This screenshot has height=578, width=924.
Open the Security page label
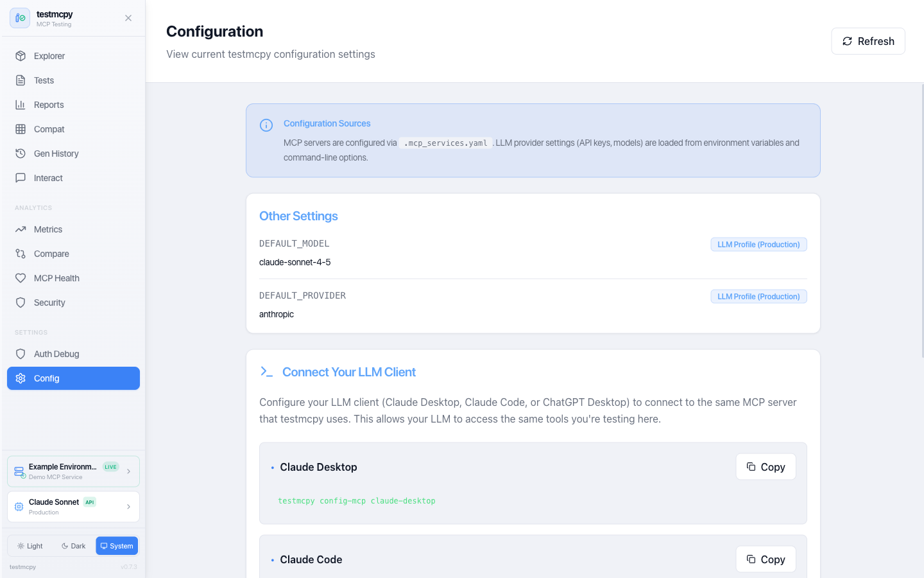pos(49,302)
